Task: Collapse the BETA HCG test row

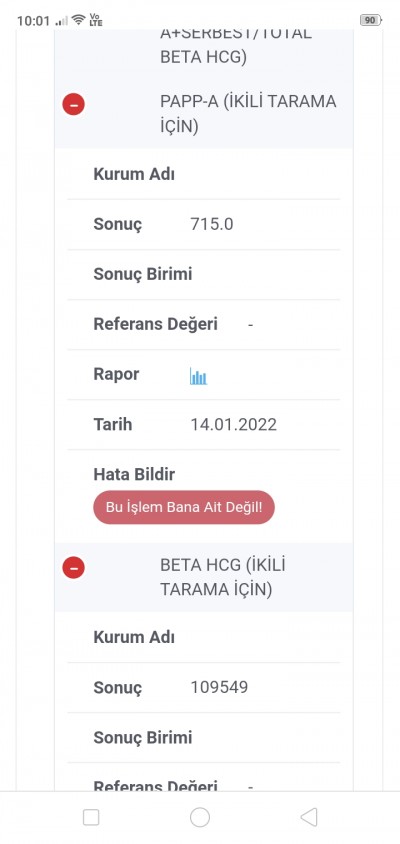Action: [74, 567]
